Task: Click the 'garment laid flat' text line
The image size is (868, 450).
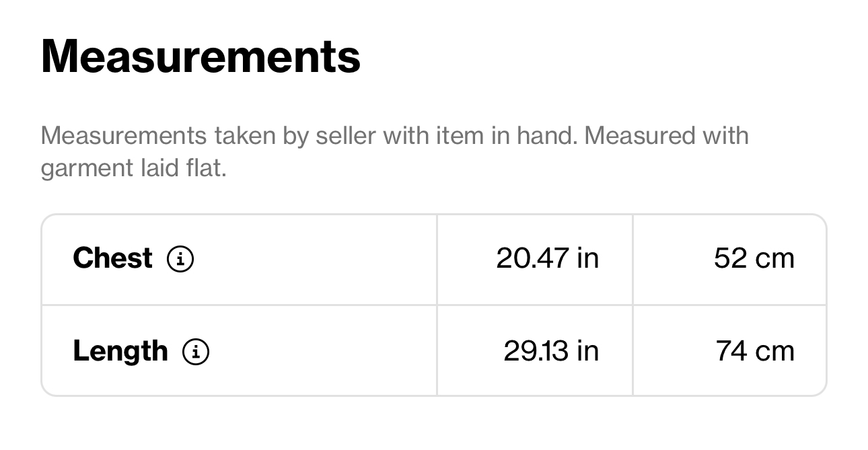Action: (x=133, y=168)
